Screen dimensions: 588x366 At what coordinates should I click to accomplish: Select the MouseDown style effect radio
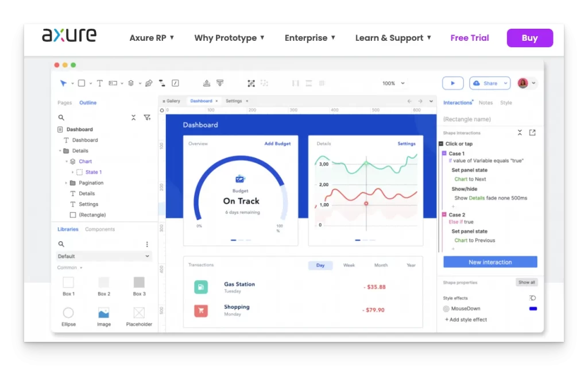click(446, 309)
